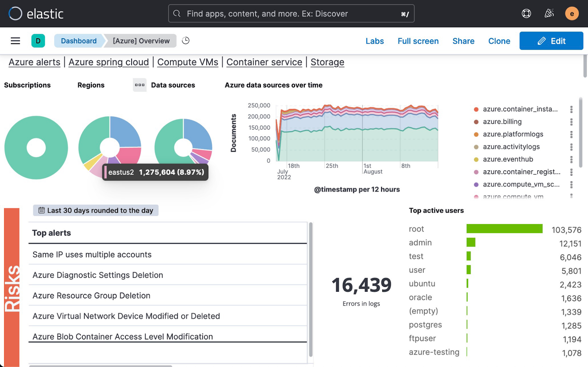This screenshot has height=367, width=588.
Task: Open Data sources panel options menu
Action: coord(140,85)
